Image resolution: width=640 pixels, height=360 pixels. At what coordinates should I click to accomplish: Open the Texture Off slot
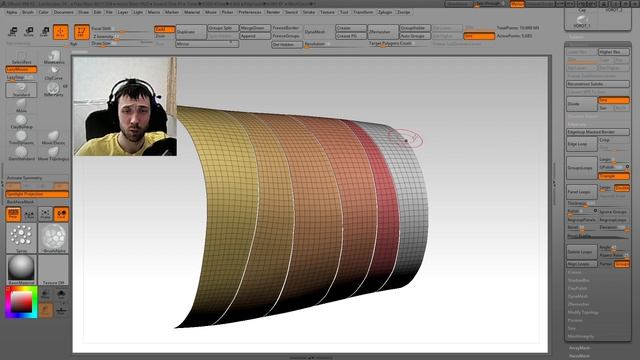point(53,270)
